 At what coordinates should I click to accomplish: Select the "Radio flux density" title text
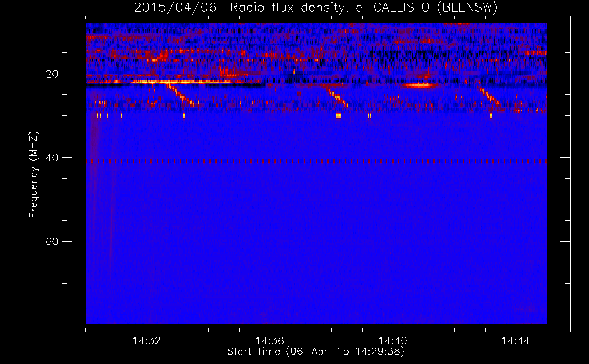point(288,8)
